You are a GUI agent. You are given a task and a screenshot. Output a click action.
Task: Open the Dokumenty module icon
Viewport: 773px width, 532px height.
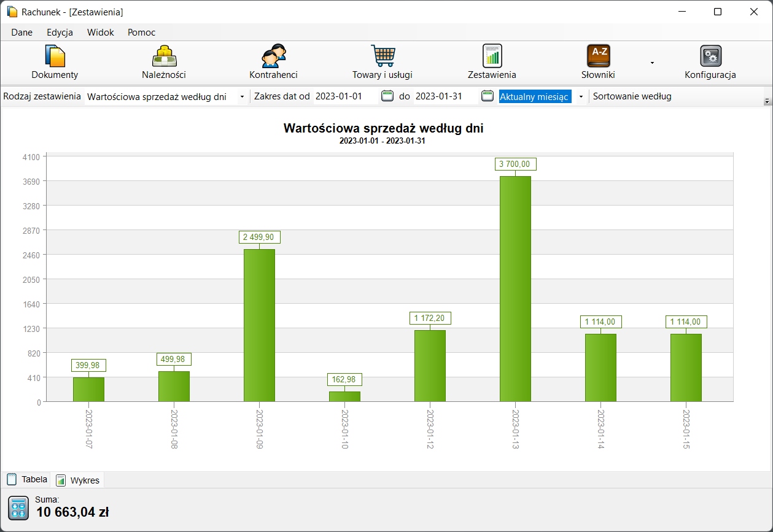point(55,56)
